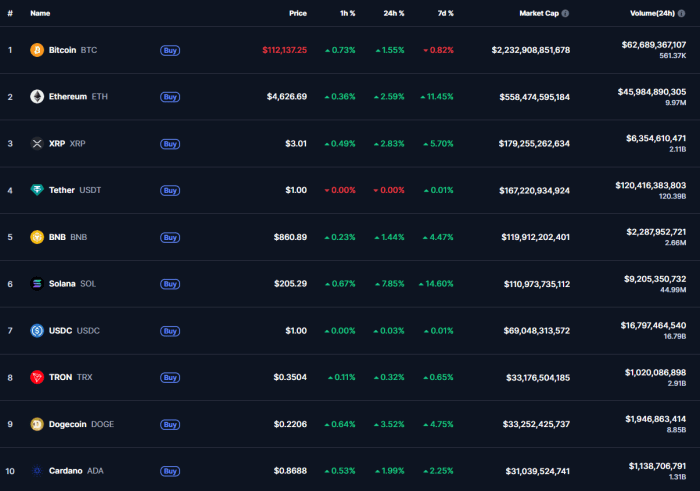This screenshot has width=700, height=491.
Task: Sort by the Price column header
Action: point(298,13)
